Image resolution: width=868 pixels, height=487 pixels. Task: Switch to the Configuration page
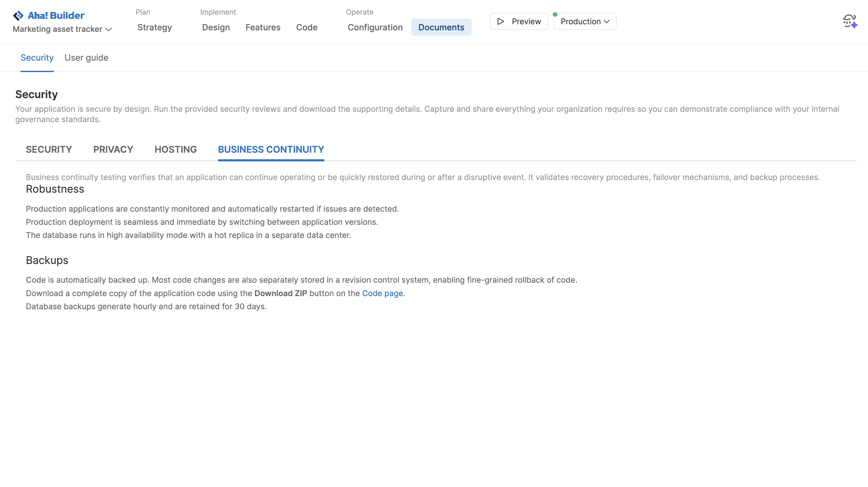coord(375,27)
